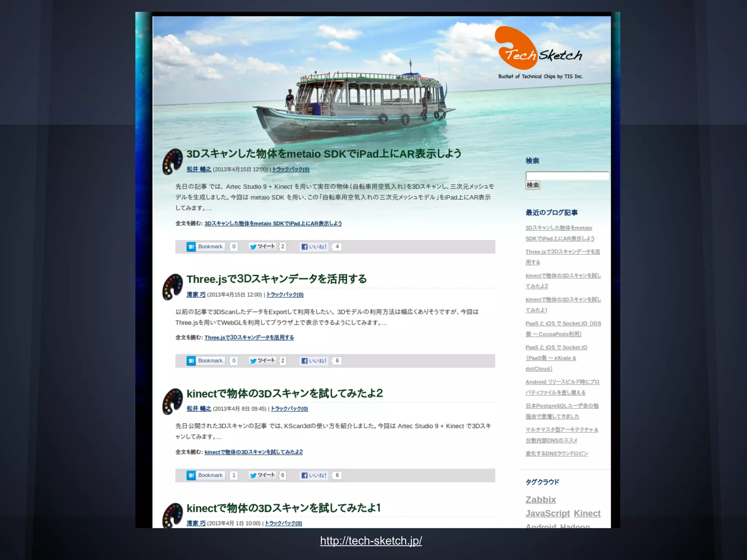This screenshot has height=560, width=747.
Task: Click the Twitter tweet button under metaio SDK article
Action: [262, 247]
